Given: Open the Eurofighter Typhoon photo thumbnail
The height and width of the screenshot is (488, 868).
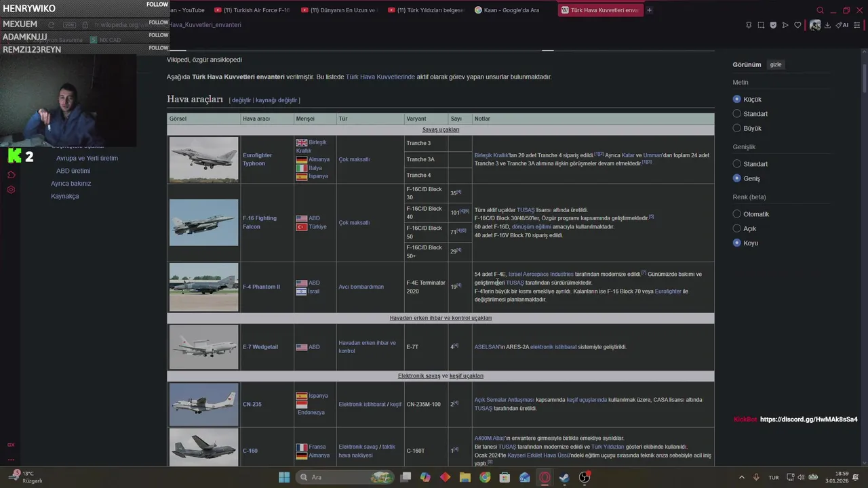Looking at the screenshot, I should pyautogui.click(x=203, y=159).
